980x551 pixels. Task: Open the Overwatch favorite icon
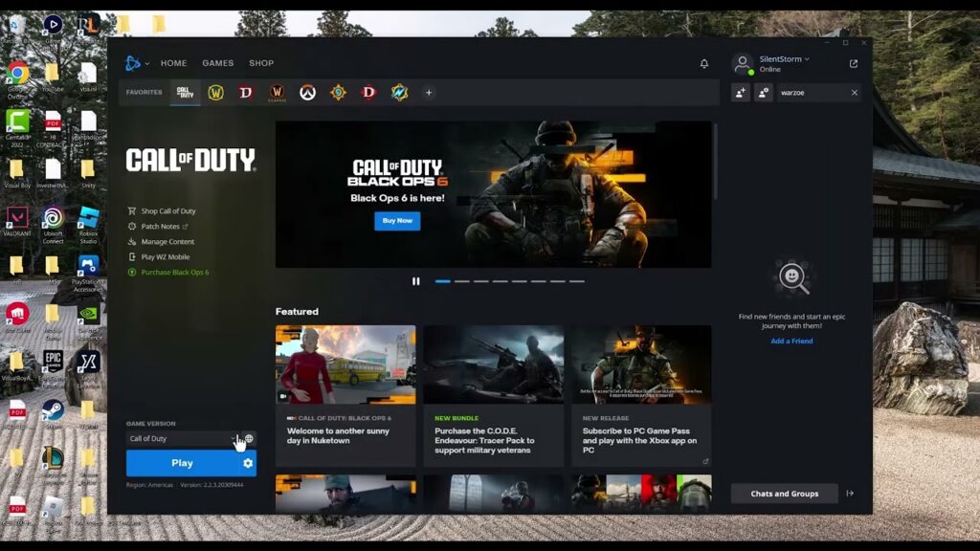pos(307,93)
